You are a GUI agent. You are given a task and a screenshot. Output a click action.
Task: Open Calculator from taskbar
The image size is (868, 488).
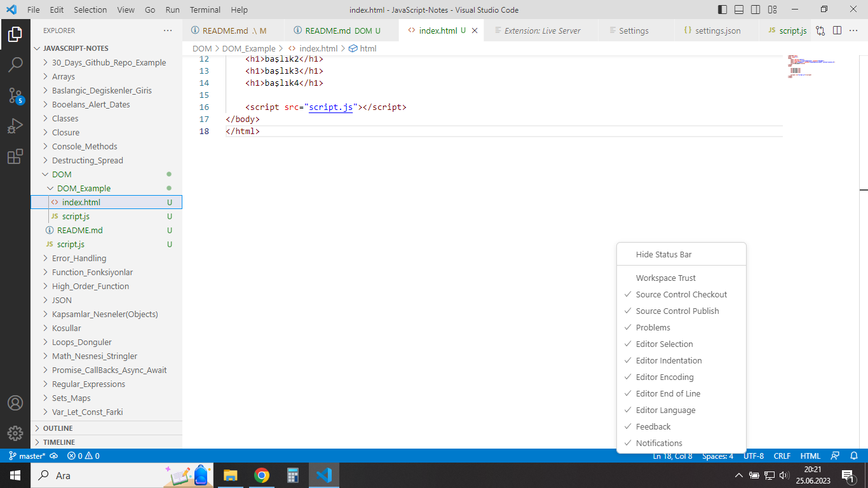(292, 475)
